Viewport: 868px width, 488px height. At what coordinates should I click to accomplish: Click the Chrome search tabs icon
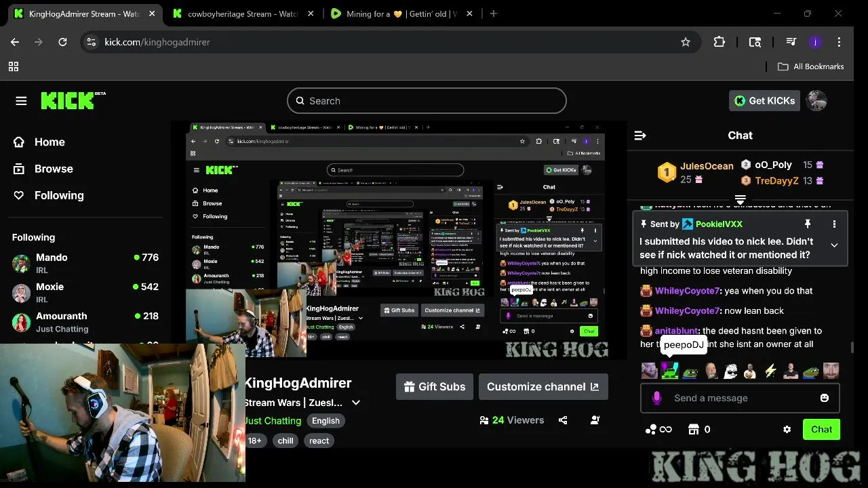point(755,42)
